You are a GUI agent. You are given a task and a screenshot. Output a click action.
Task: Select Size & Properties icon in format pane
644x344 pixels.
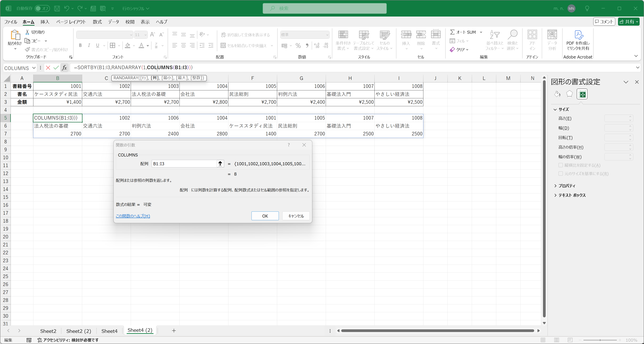tap(582, 94)
